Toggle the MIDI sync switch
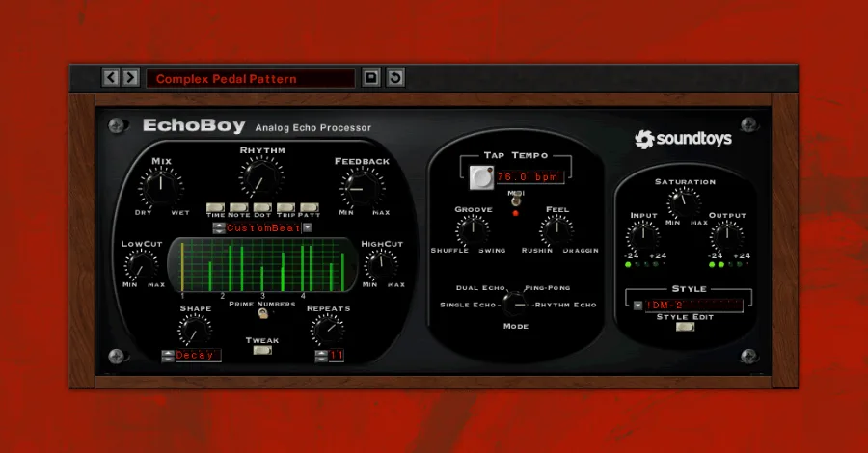The image size is (868, 453). point(515,201)
